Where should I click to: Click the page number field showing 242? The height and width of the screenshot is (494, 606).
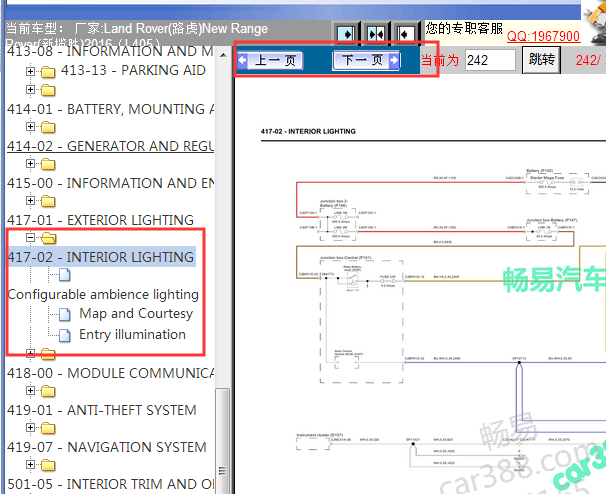point(490,60)
